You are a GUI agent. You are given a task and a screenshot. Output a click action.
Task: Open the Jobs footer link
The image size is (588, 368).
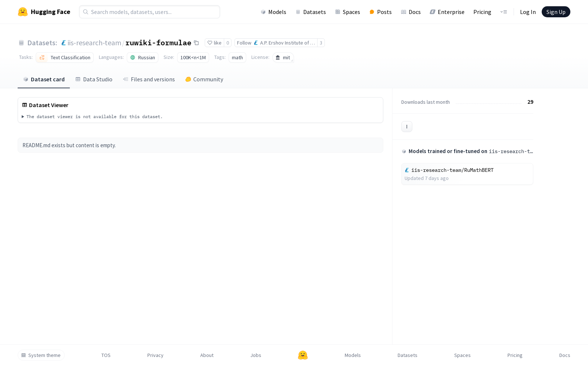[x=256, y=355]
